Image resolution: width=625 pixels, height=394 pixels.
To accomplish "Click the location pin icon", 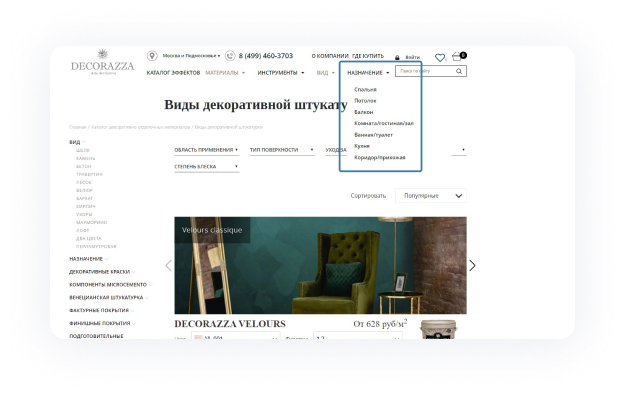I will [152, 55].
